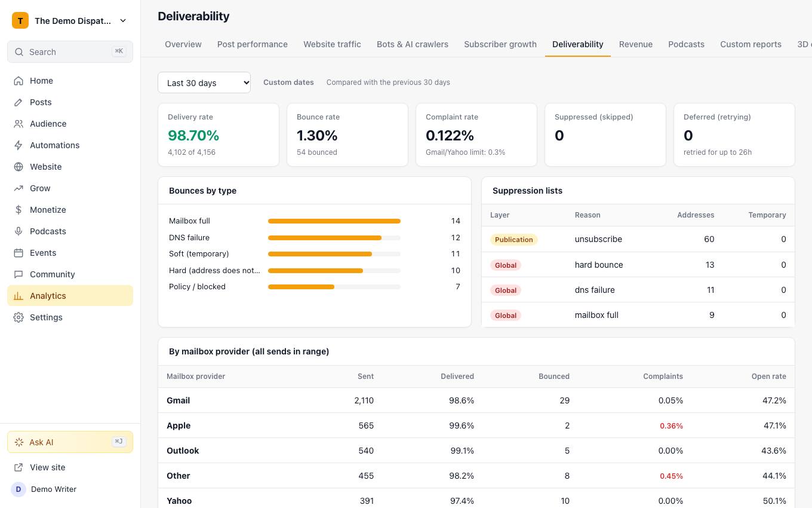Click the Website globe icon
Image resolution: width=812 pixels, height=508 pixels.
(x=19, y=167)
